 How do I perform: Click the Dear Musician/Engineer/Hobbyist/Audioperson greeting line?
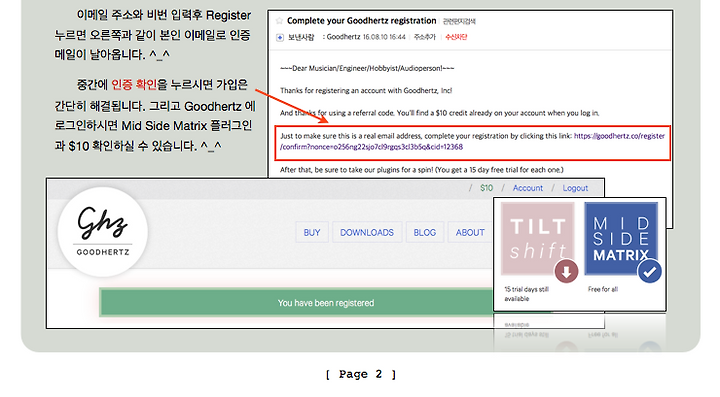(x=367, y=68)
